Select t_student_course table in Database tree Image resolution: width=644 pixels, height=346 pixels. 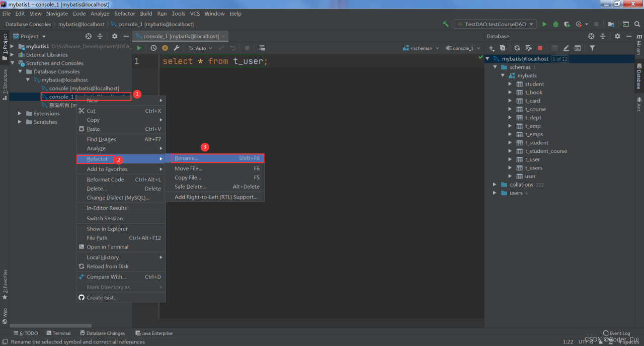[546, 151]
